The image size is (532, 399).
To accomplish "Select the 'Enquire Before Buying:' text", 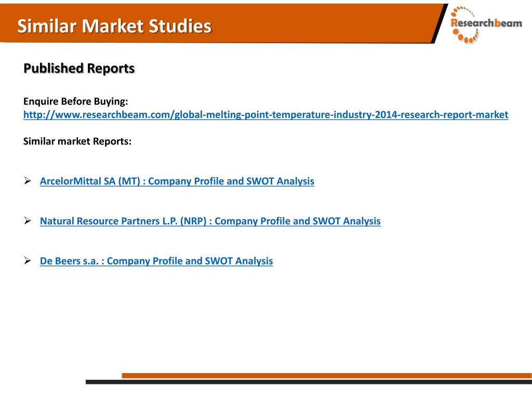I will pos(76,101).
